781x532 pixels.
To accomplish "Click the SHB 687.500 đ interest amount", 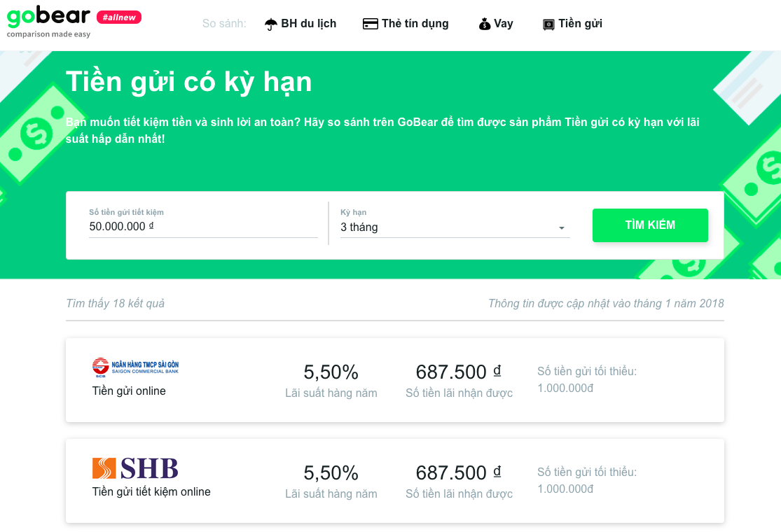I will [458, 472].
